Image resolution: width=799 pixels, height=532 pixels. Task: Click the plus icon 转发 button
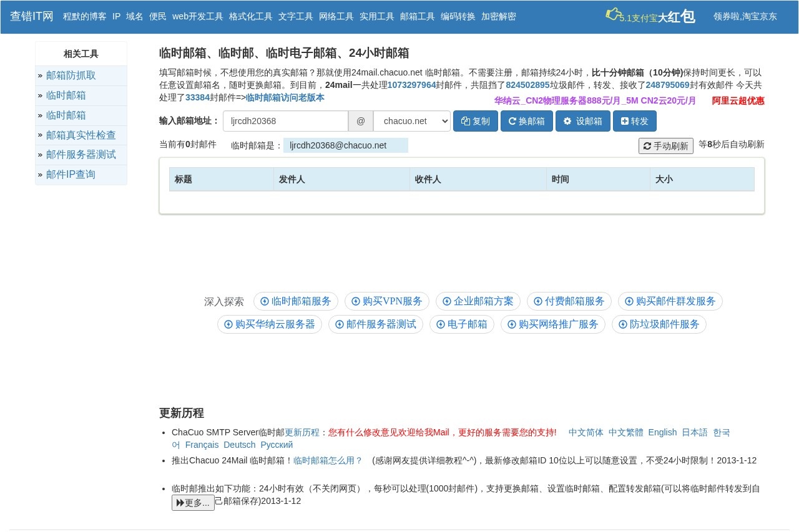click(x=634, y=121)
